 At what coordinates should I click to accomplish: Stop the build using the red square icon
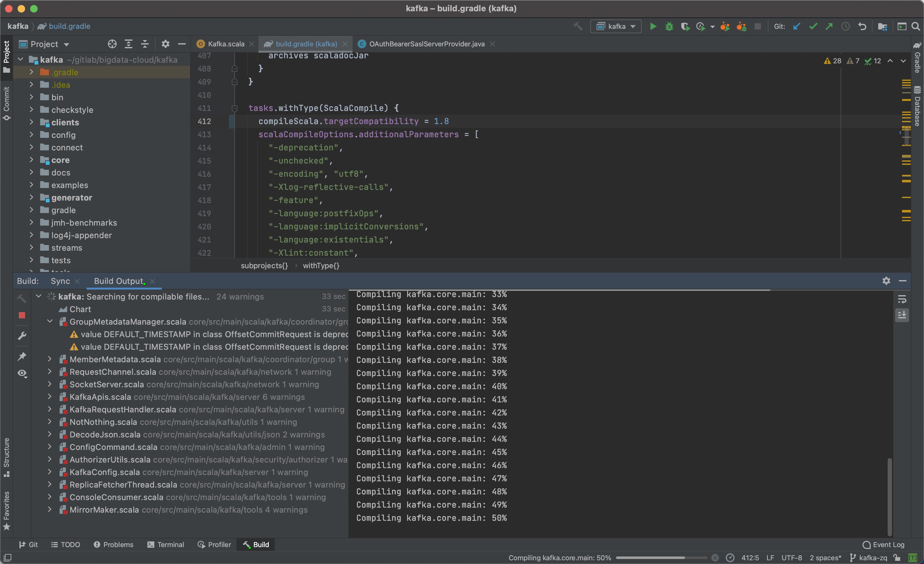click(22, 316)
